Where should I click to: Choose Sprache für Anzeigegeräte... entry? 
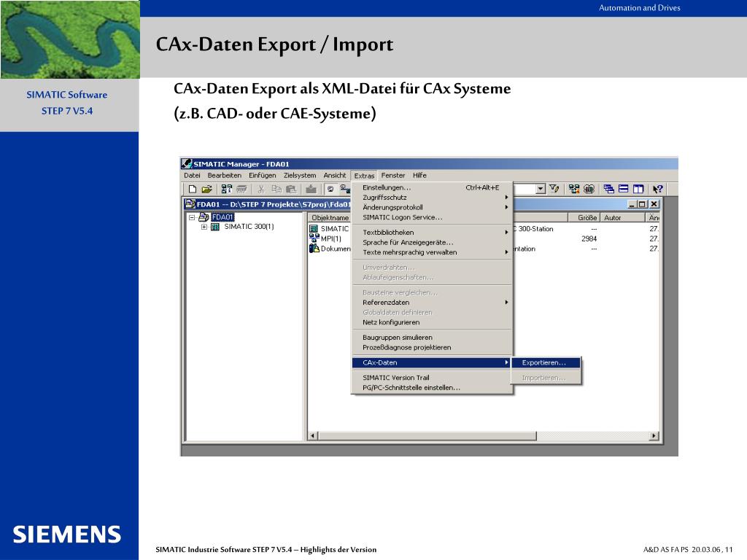tap(432, 242)
